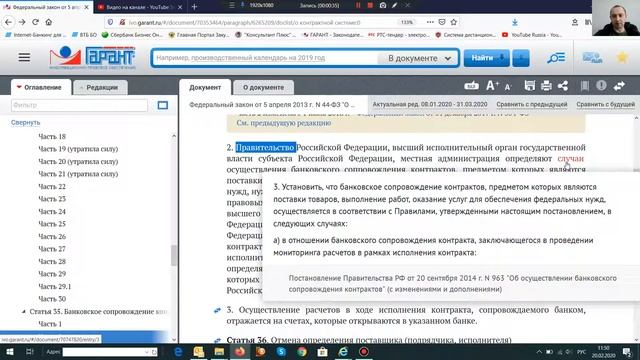Select 'Часть 19 (утратила силу)'
This screenshot has height=360, width=640.
78,149
